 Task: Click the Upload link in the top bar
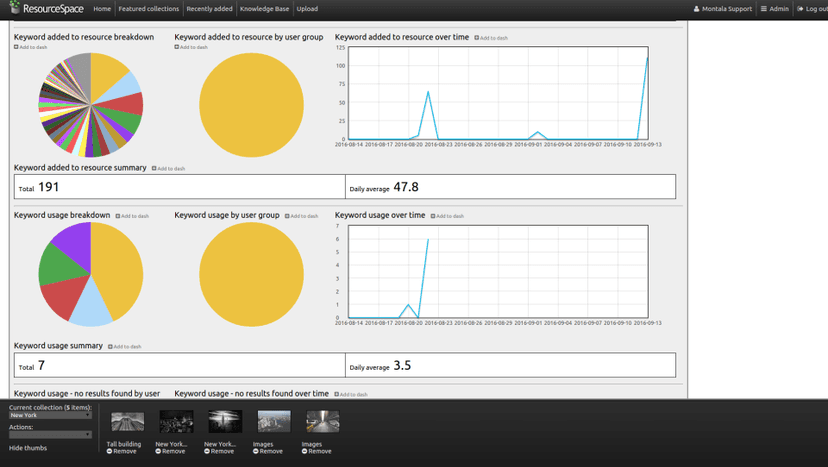tap(307, 9)
